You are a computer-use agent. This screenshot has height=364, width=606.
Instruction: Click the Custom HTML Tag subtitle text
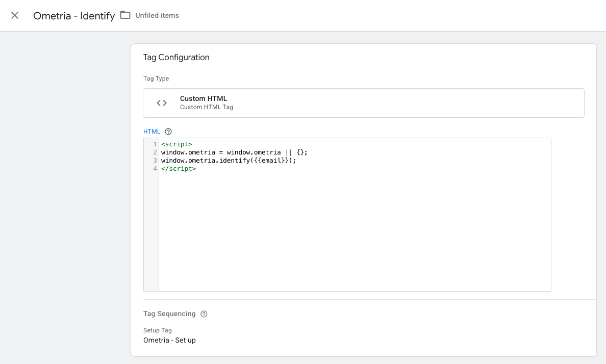207,107
